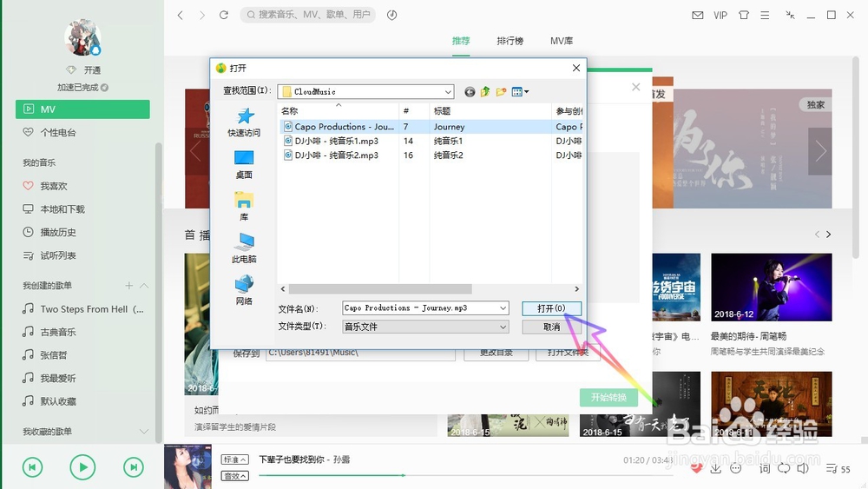Open the view menu icon in dialog

(520, 92)
